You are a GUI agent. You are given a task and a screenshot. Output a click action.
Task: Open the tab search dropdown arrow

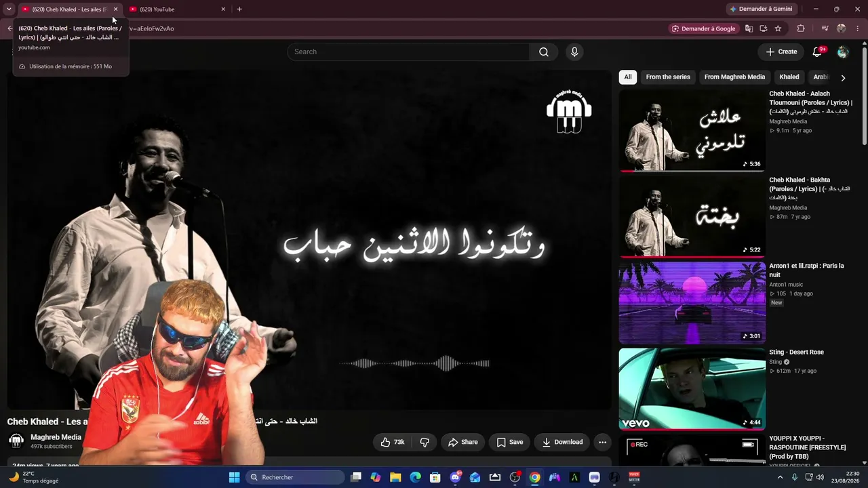point(9,9)
